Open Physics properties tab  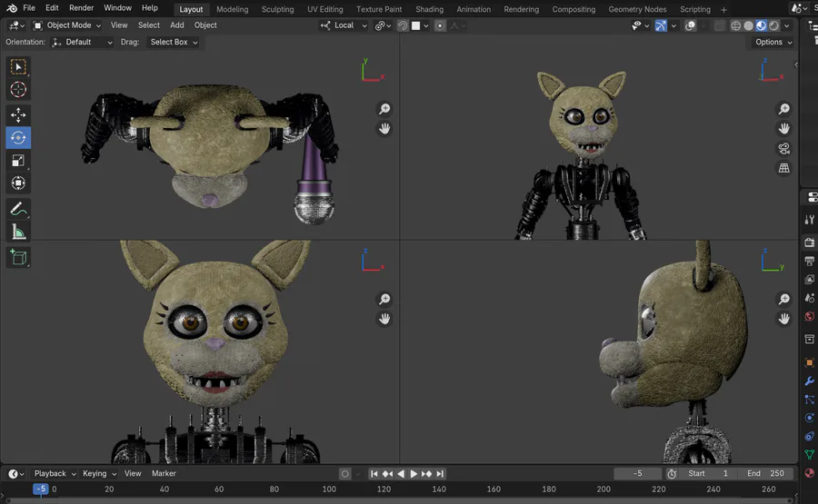click(x=810, y=418)
